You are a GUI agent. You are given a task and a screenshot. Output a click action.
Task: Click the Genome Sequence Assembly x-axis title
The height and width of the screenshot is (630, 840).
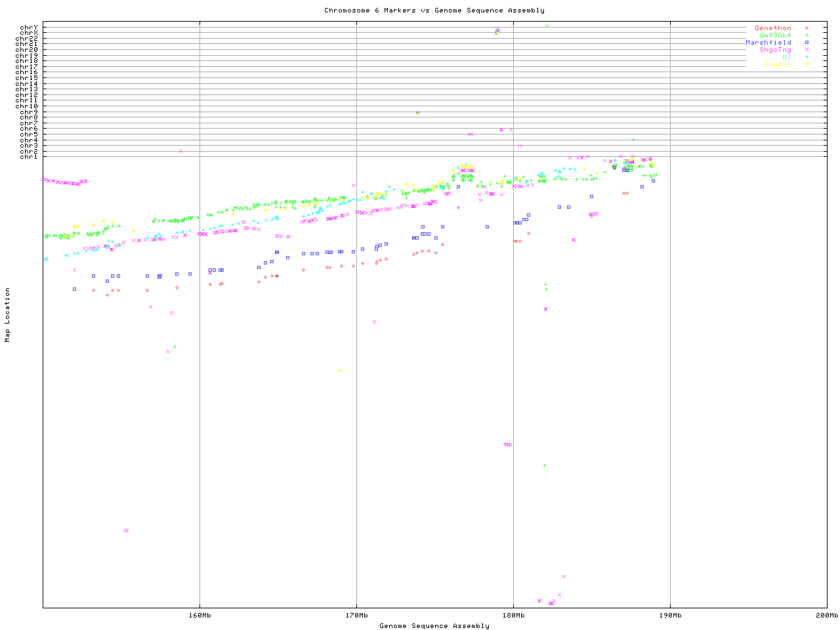(434, 626)
